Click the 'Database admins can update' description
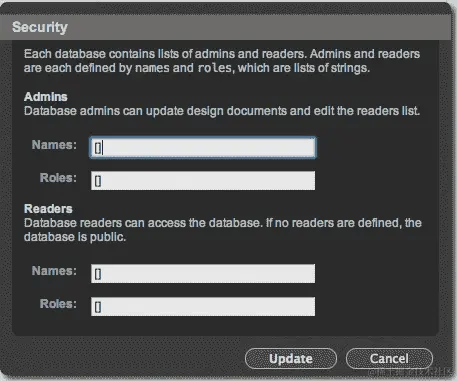 click(222, 111)
